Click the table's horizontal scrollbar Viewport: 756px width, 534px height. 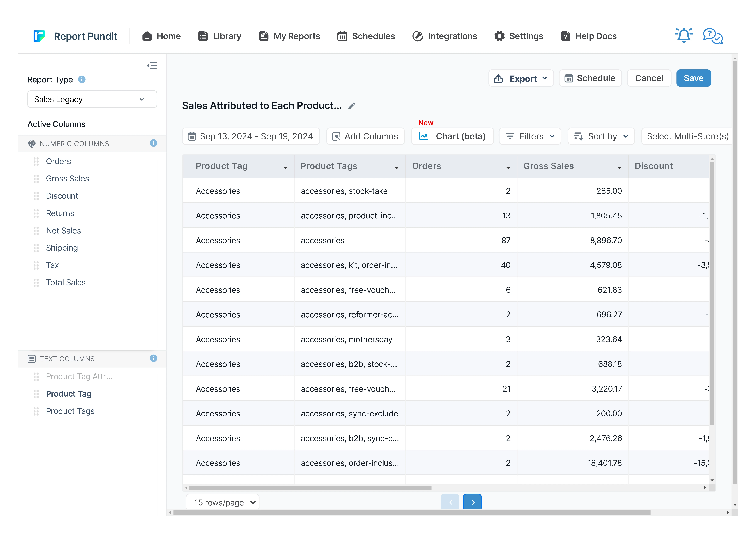pos(310,488)
